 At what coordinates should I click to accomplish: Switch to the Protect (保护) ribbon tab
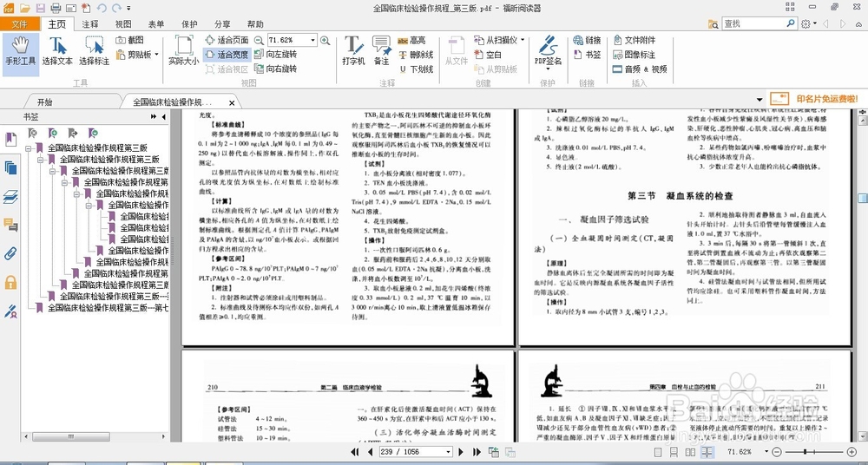pos(189,24)
